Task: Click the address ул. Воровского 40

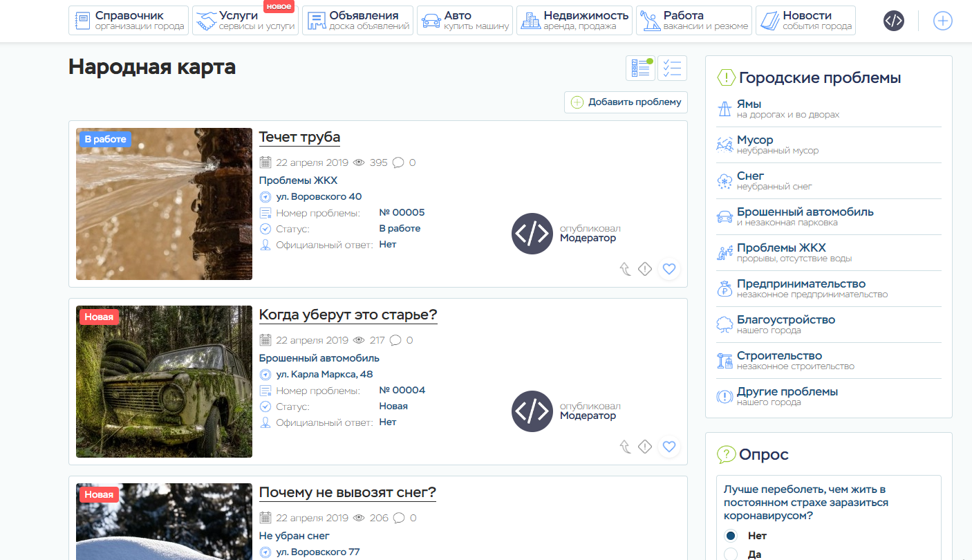Action: [x=319, y=196]
